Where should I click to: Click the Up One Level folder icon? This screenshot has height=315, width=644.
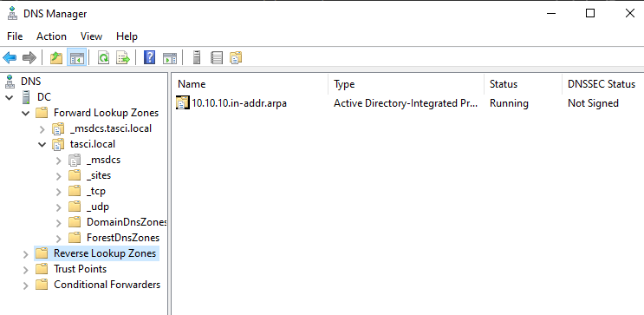(x=56, y=58)
